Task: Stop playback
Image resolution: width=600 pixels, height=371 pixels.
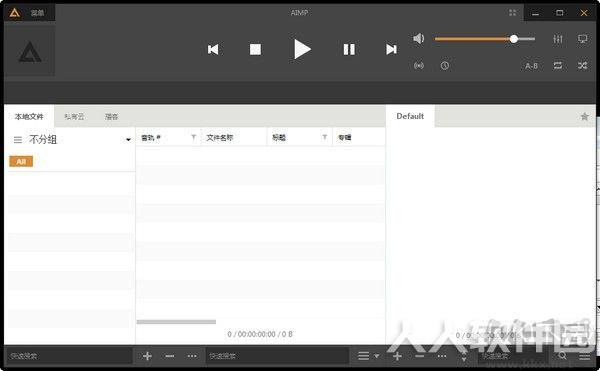Action: point(255,49)
